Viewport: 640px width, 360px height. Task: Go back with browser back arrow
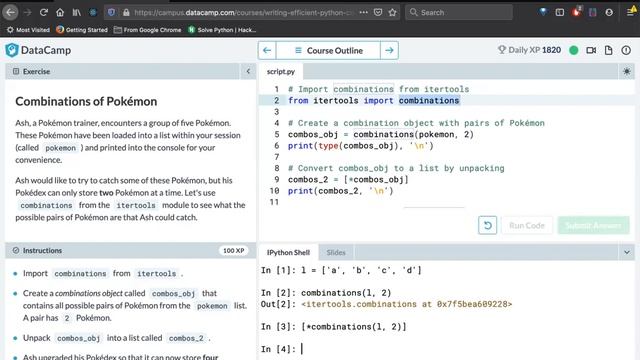coord(10,12)
